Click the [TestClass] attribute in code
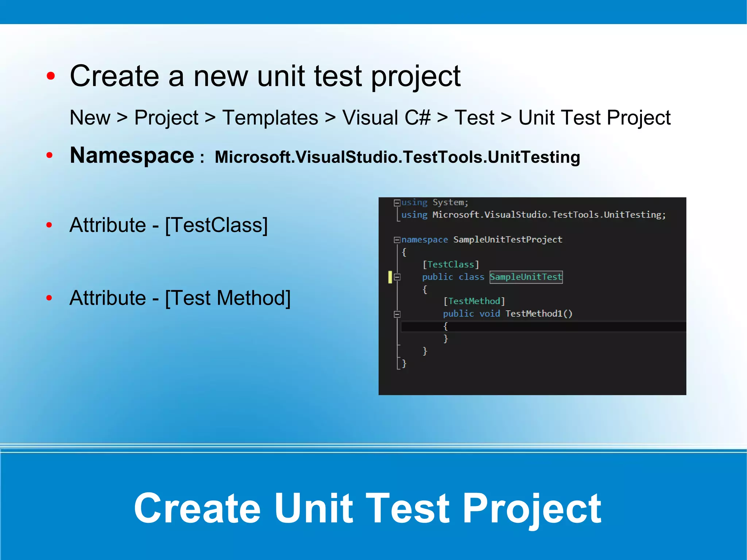Viewport: 747px width, 560px height. (x=451, y=264)
